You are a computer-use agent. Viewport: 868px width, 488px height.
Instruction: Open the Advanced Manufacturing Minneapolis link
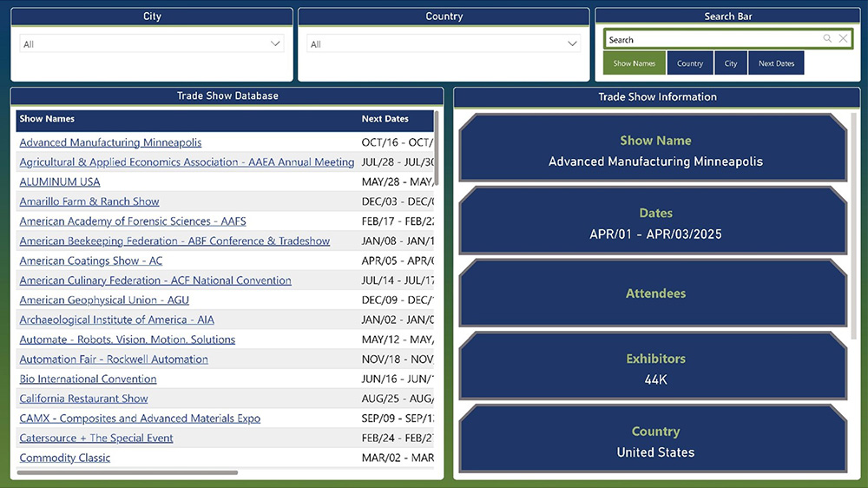[110, 142]
